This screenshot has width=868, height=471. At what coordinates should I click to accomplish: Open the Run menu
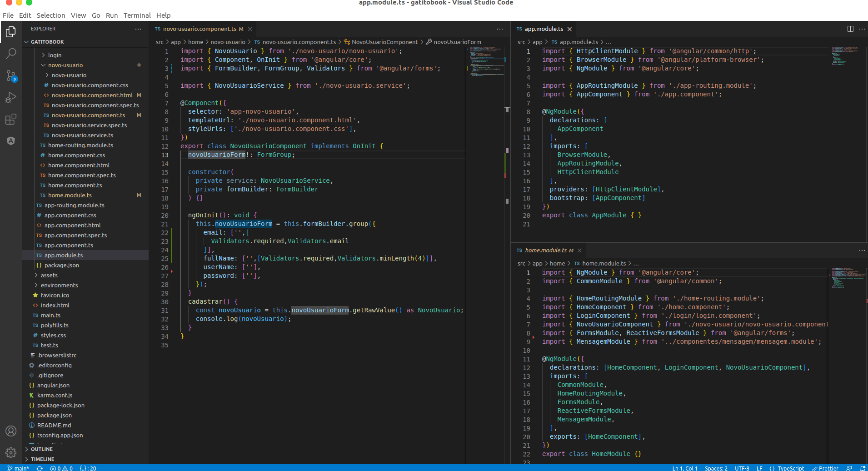click(x=112, y=15)
